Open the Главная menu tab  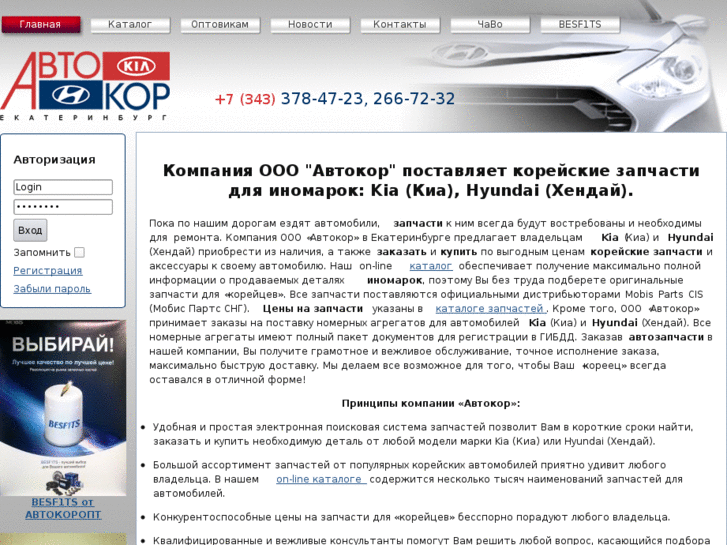tap(40, 25)
